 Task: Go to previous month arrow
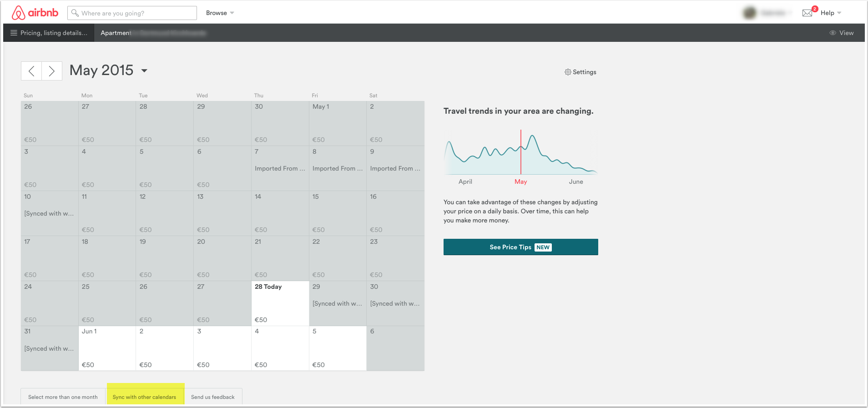pos(31,71)
